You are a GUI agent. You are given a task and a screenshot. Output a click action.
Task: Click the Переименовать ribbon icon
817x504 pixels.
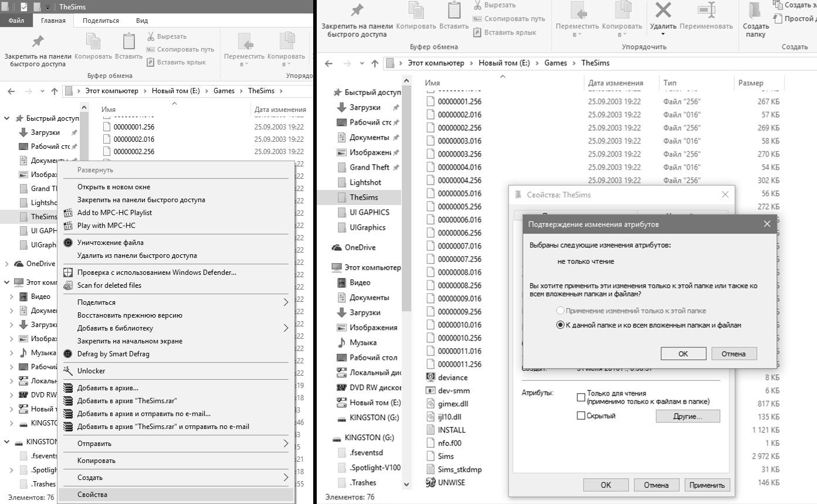coord(706,10)
